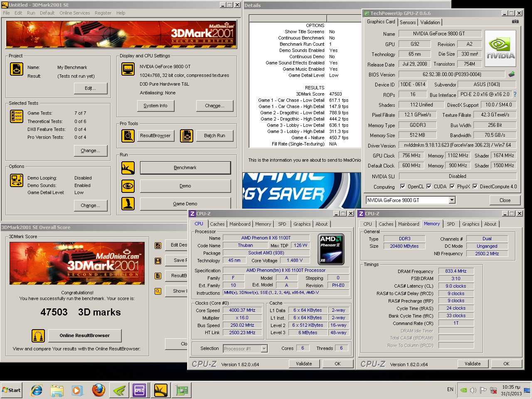Click the Display and CPU Settings monitor icon
Viewport: 532px width, 399px height.
click(128, 69)
